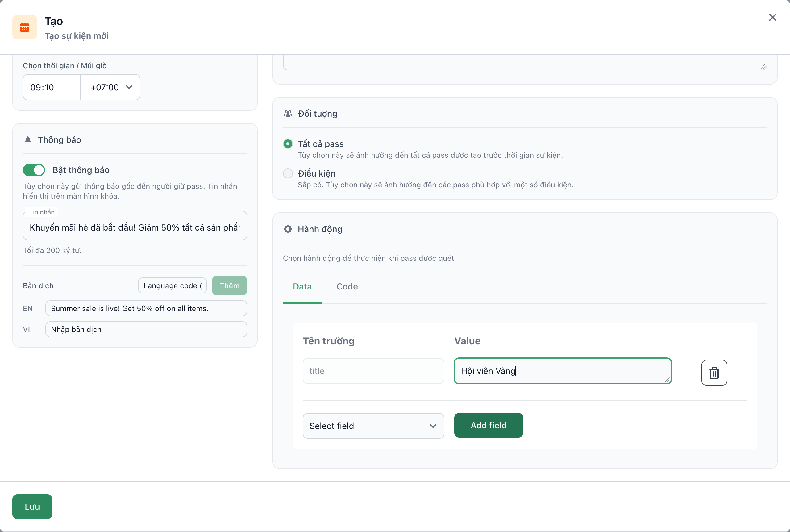Delete the title field with trash icon

714,372
